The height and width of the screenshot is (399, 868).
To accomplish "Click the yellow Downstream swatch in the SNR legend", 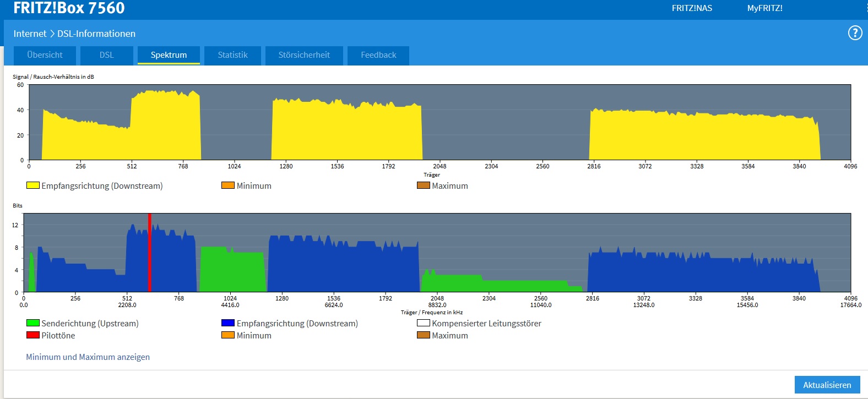I will coord(33,185).
